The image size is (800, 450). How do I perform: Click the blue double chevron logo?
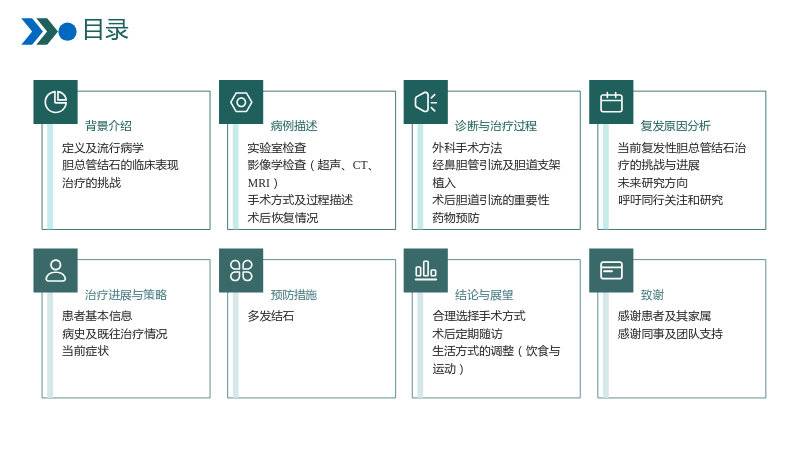(39, 31)
